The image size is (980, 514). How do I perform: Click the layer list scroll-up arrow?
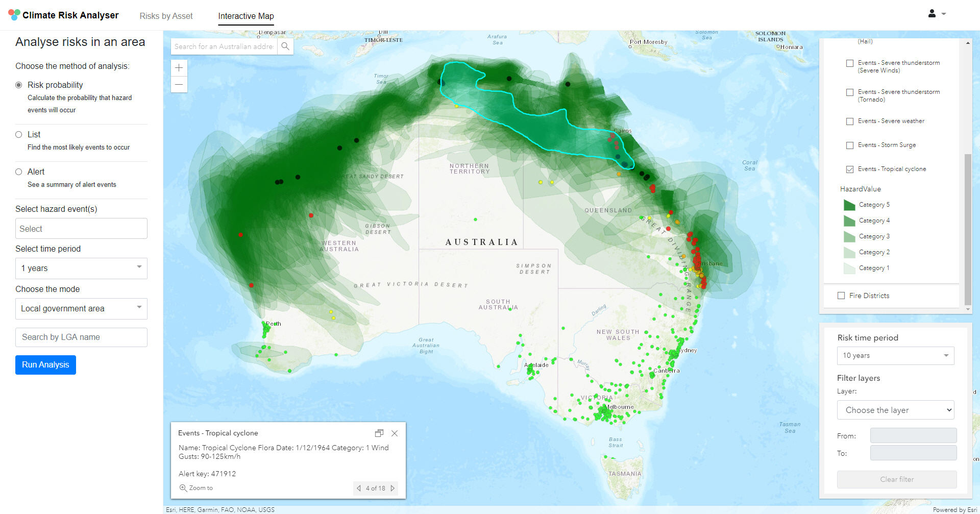point(968,43)
